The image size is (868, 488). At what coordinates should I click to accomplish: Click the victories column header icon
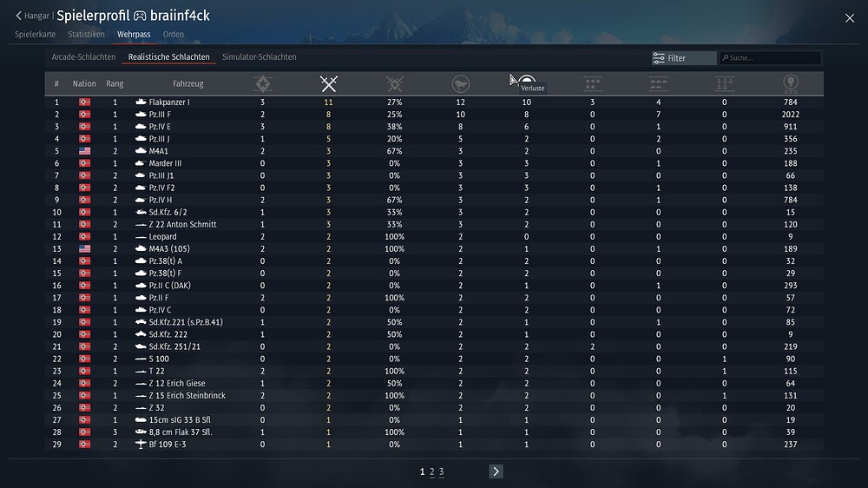pyautogui.click(x=263, y=84)
